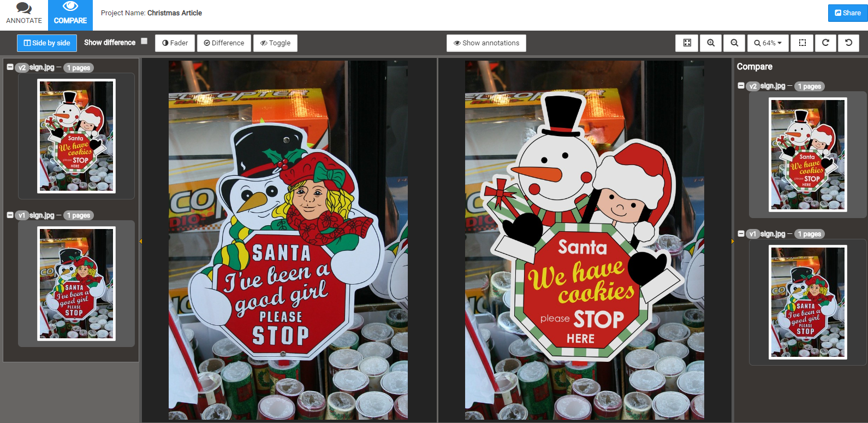The width and height of the screenshot is (868, 423).
Task: Collapse v1 sign.jpg in right Compare panel
Action: 741,233
